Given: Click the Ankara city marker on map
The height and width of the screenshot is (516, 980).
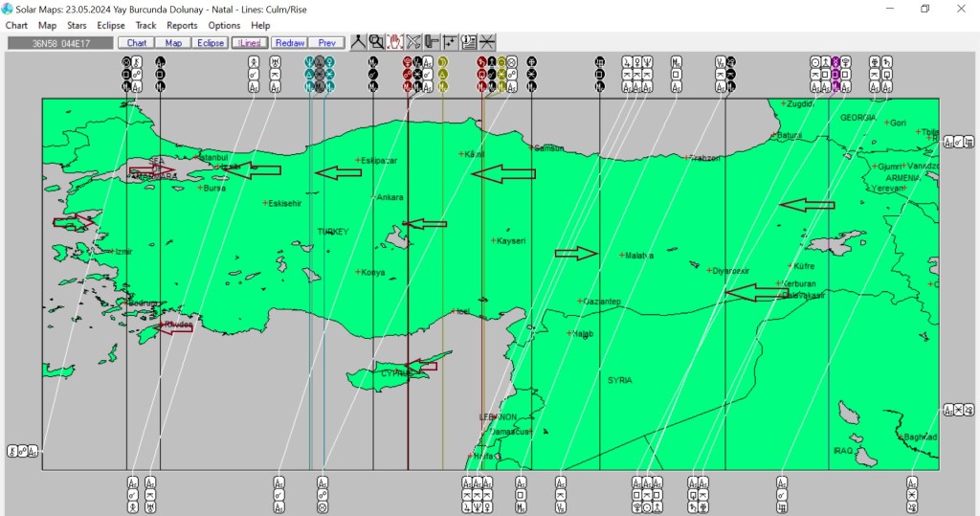Looking at the screenshot, I should tap(373, 197).
